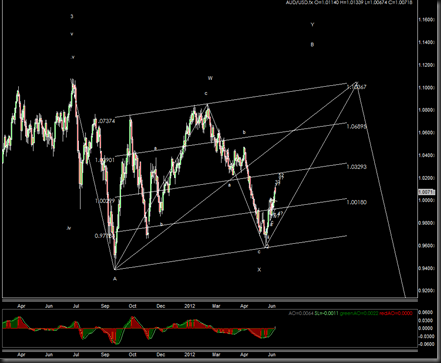Click the 0.9400 price axis label
The image size is (441, 363).
point(426,268)
